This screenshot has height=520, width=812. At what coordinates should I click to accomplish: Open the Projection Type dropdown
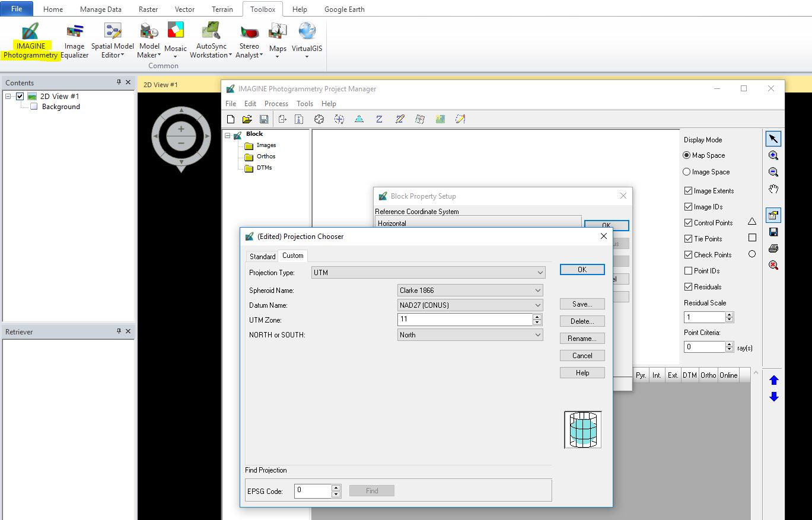428,273
